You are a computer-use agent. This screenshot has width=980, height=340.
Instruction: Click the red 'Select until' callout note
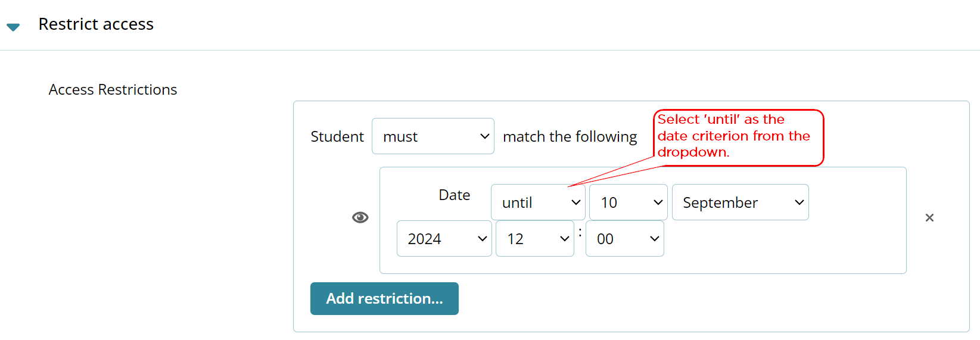[x=738, y=136]
